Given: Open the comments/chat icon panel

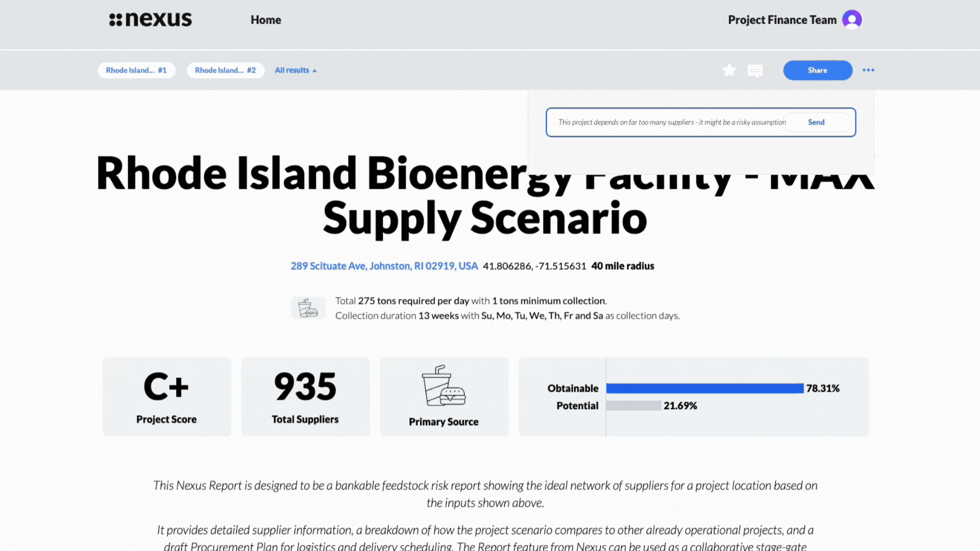Looking at the screenshot, I should coord(755,70).
